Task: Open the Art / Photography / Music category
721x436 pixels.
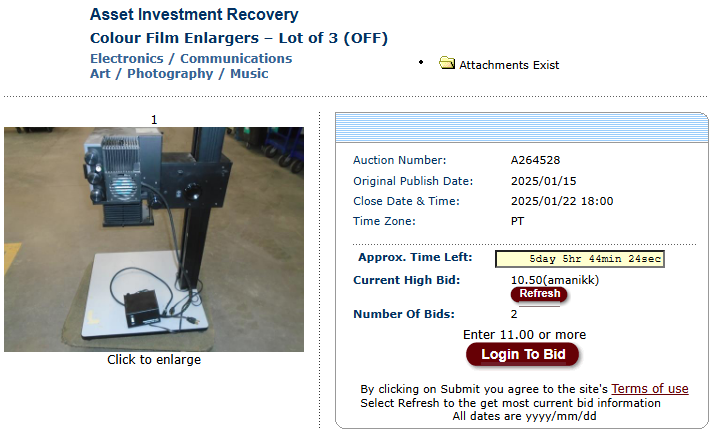Action: point(179,74)
